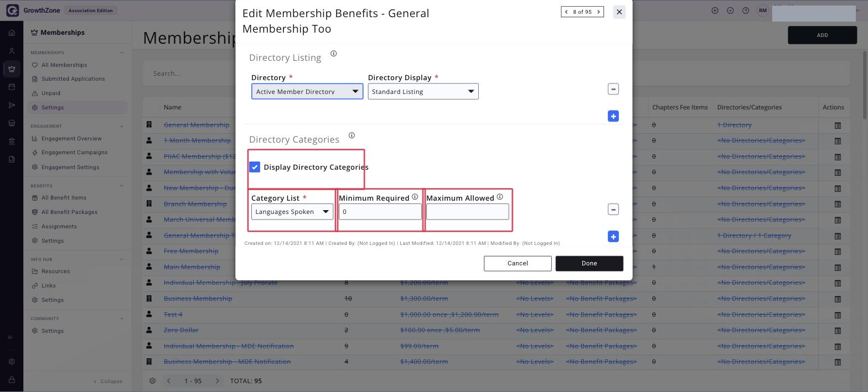Click the ADD button on Memberships page
This screenshot has width=868, height=392.
coord(822,35)
